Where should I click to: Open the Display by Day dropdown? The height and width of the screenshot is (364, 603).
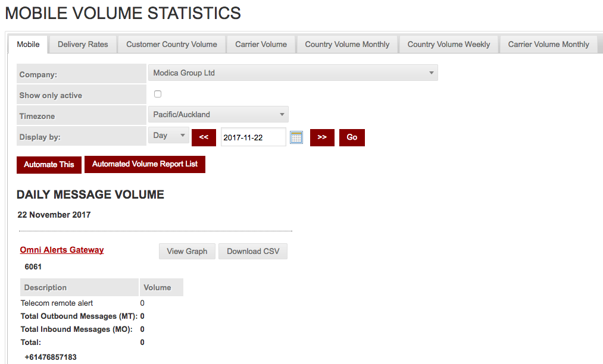168,136
